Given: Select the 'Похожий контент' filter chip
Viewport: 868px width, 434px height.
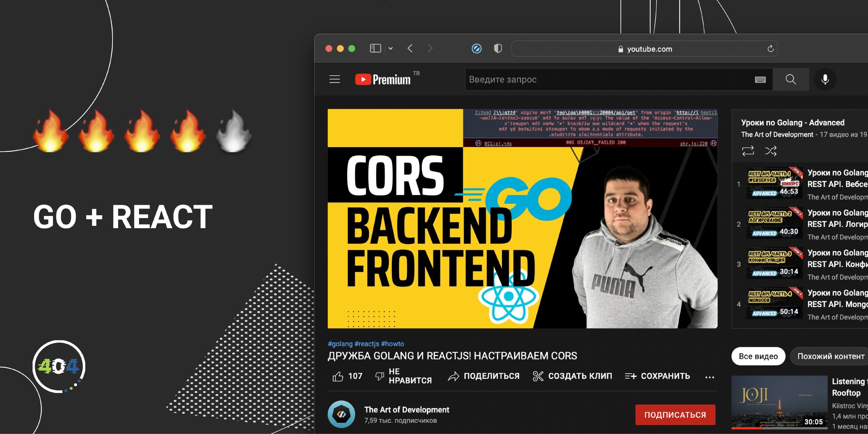Looking at the screenshot, I should 830,356.
